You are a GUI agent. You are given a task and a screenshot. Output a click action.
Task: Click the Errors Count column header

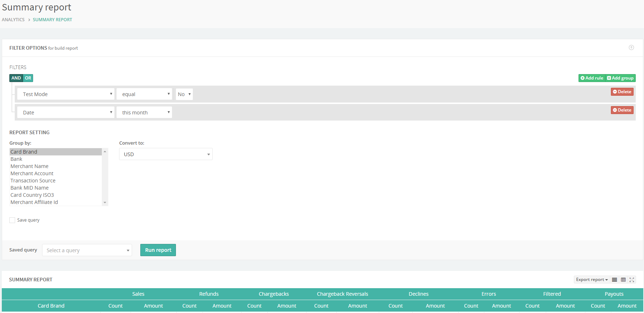click(x=471, y=306)
